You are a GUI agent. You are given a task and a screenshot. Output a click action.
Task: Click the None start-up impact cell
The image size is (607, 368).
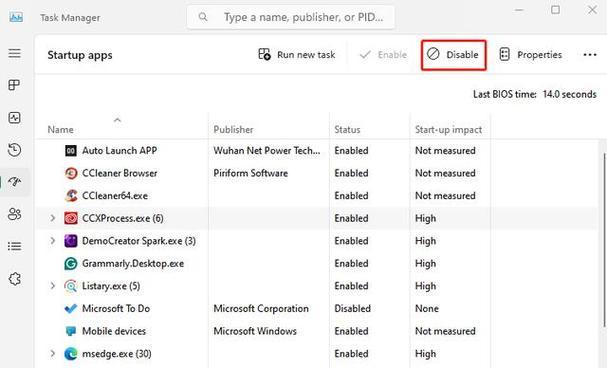tap(427, 308)
